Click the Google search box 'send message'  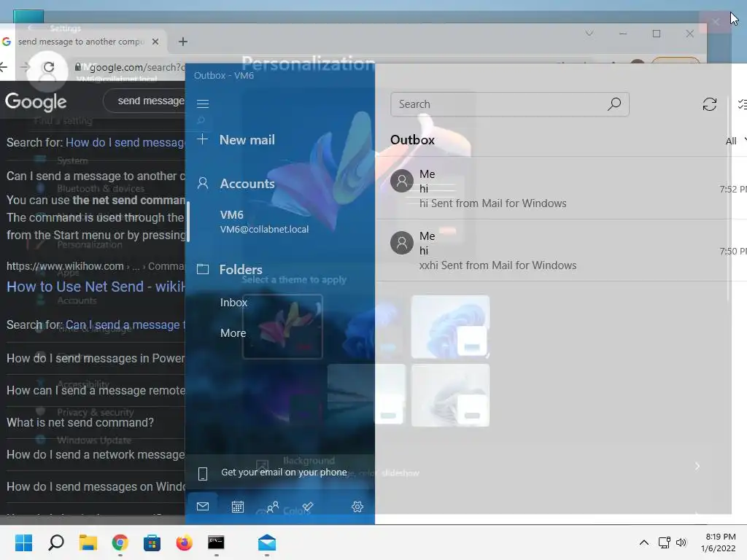tap(144, 101)
